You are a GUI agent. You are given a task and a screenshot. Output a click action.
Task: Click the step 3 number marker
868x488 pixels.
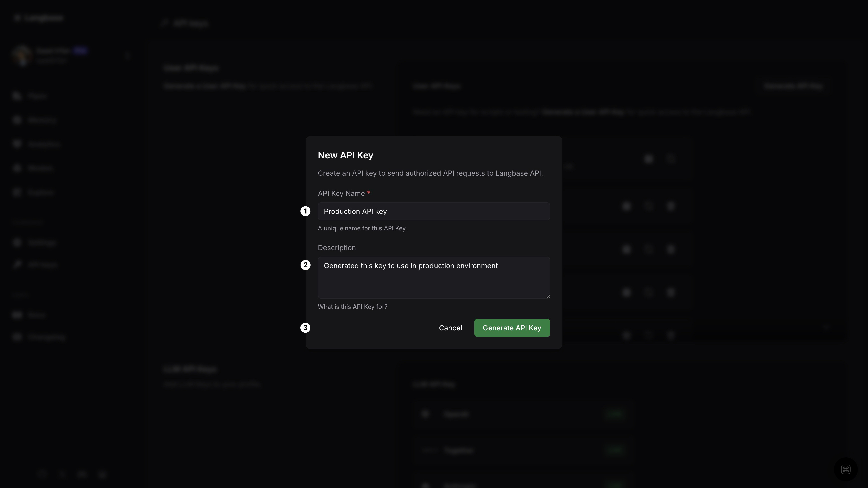[305, 328]
